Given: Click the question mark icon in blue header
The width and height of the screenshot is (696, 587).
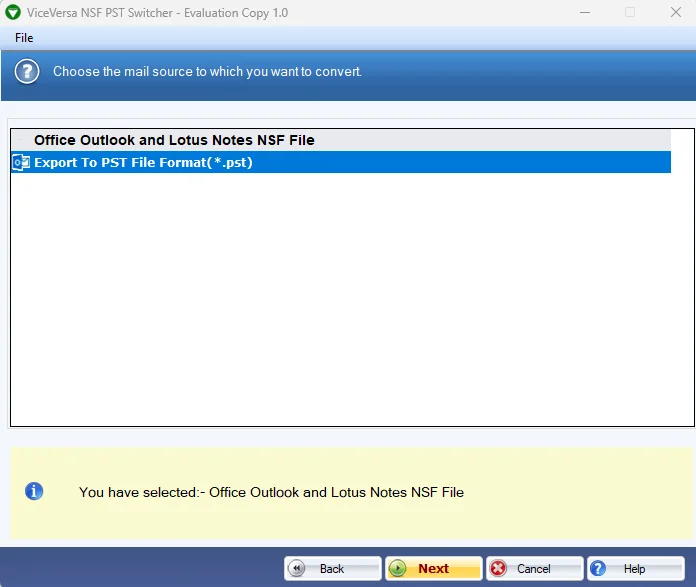Looking at the screenshot, I should click(x=27, y=71).
